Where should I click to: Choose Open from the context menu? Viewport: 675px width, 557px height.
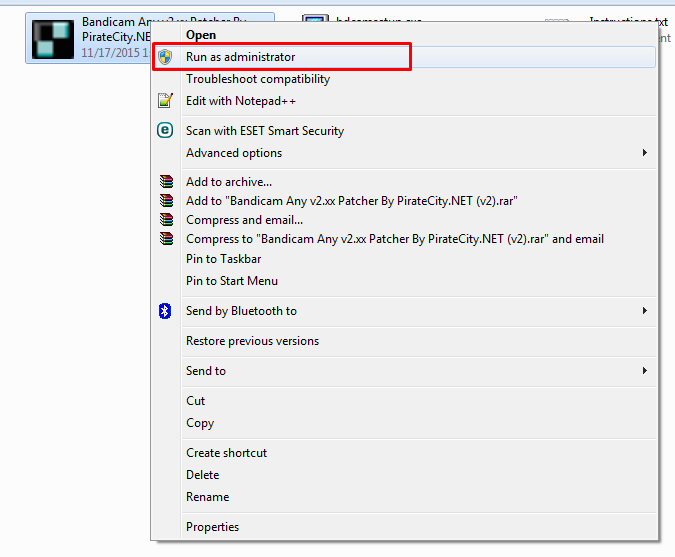pyautogui.click(x=201, y=35)
